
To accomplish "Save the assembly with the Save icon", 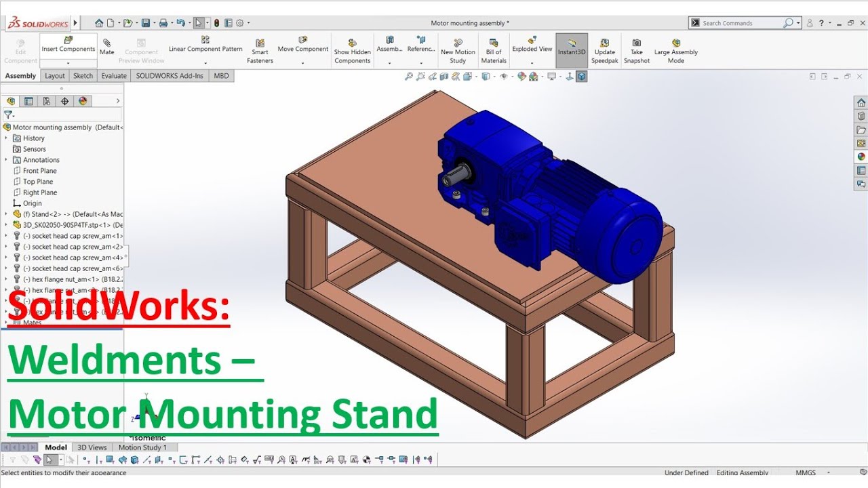I will 145,23.
